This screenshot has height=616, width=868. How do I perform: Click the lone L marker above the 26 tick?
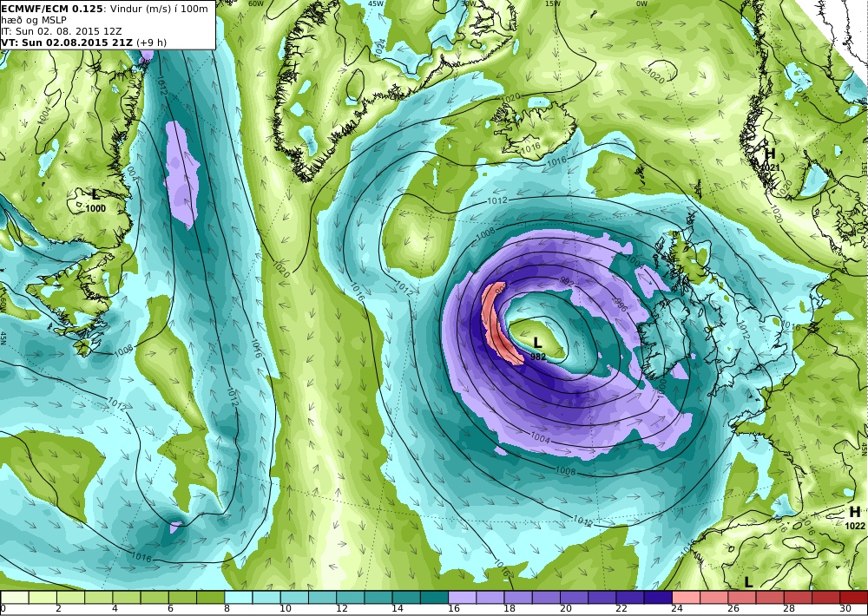tap(748, 582)
